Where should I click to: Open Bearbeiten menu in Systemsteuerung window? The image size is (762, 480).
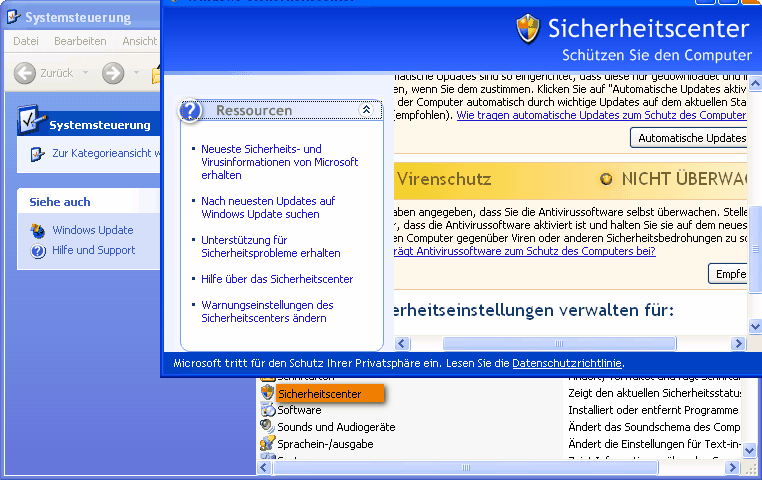click(80, 41)
